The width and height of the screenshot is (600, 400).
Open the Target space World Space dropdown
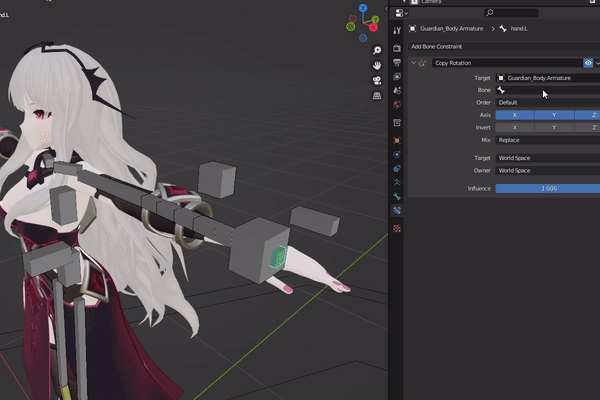pos(548,158)
